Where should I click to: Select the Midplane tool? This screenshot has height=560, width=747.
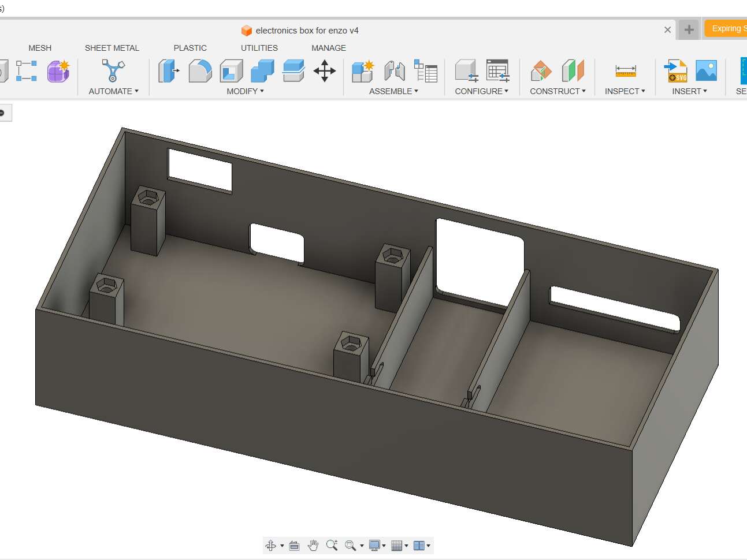click(573, 71)
